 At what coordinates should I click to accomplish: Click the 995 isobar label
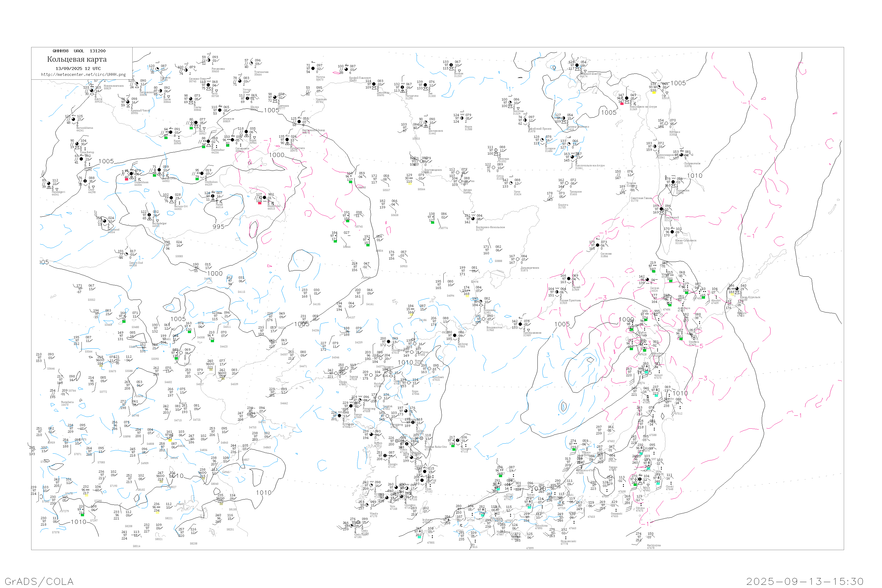click(x=218, y=227)
